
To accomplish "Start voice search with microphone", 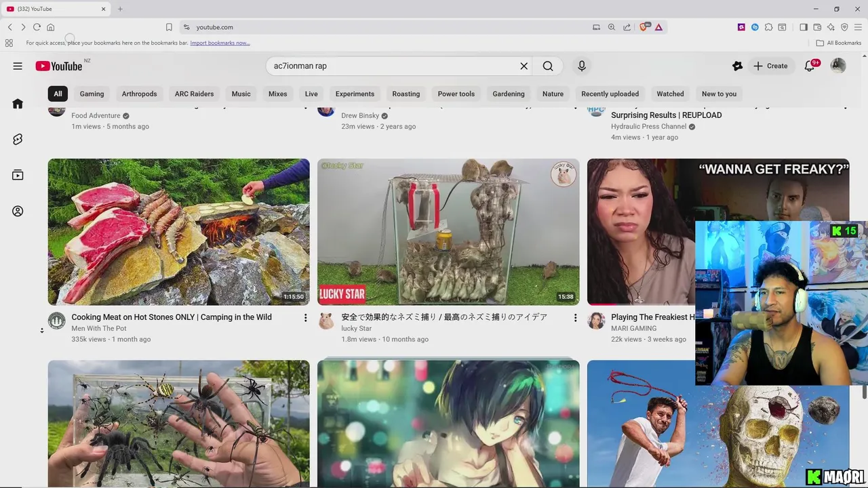I will tap(581, 66).
